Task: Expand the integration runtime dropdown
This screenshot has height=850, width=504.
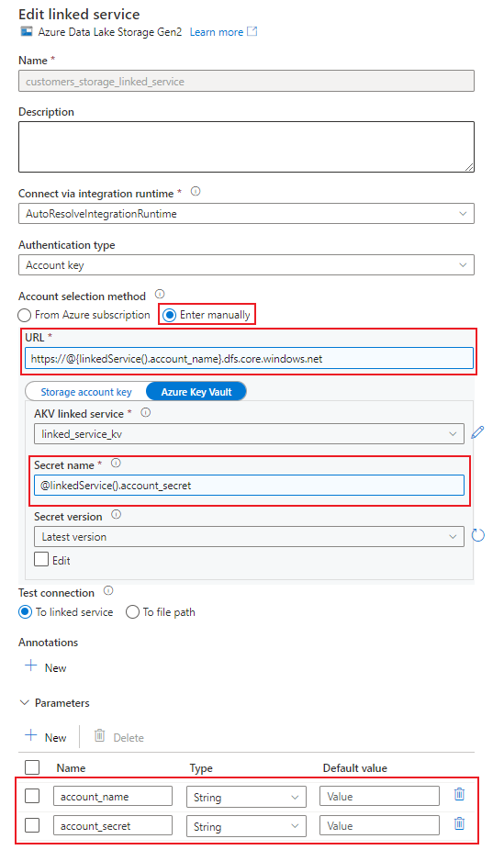Action: [x=246, y=214]
